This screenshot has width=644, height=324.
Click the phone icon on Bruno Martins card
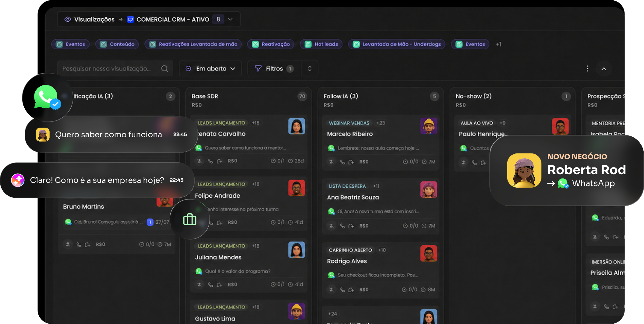pyautogui.click(x=79, y=244)
